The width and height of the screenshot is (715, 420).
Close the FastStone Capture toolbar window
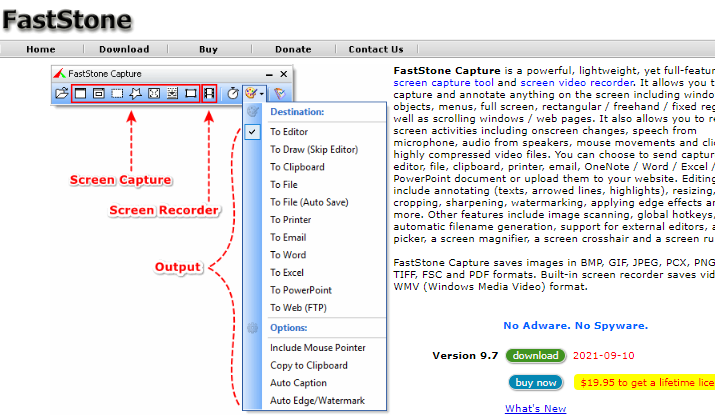tap(284, 73)
